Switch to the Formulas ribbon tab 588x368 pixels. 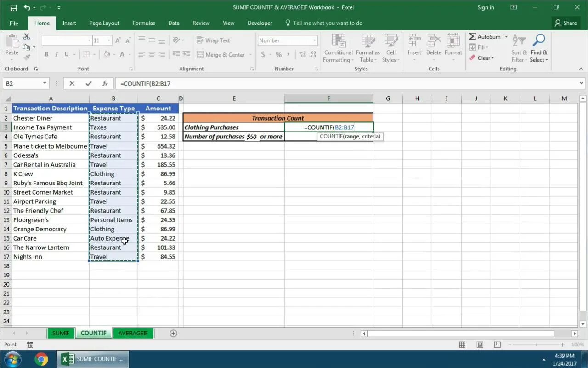(x=144, y=23)
